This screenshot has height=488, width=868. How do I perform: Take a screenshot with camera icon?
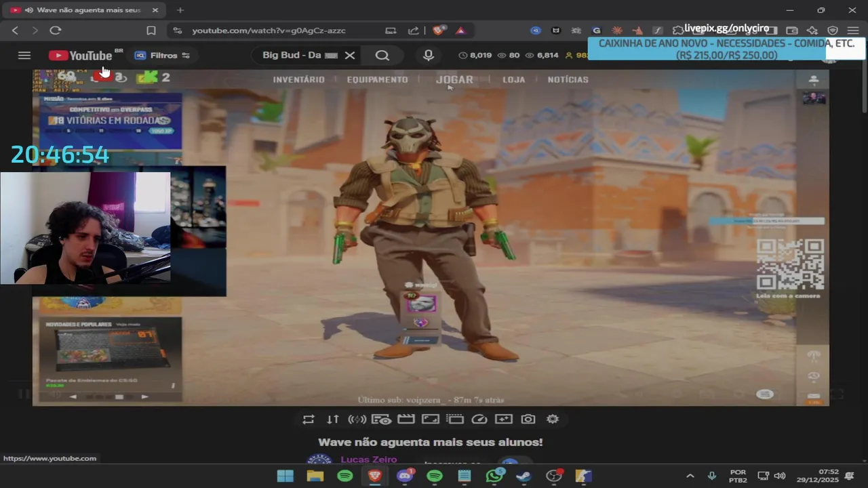coord(528,420)
